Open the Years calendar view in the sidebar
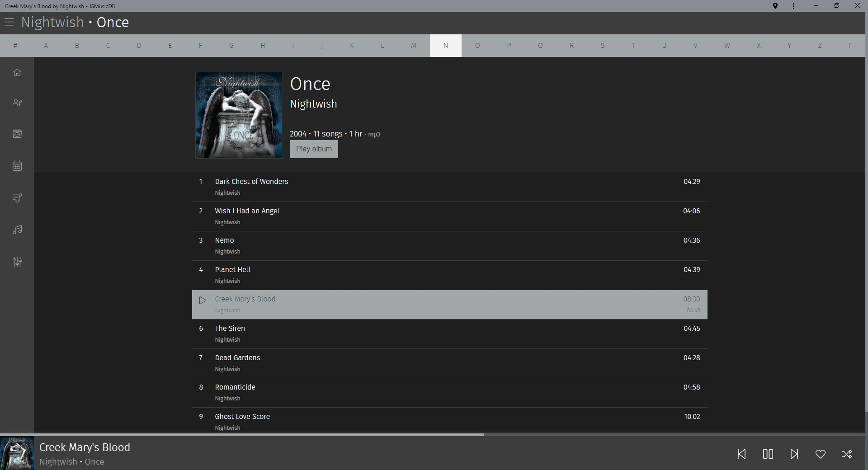 [x=17, y=166]
